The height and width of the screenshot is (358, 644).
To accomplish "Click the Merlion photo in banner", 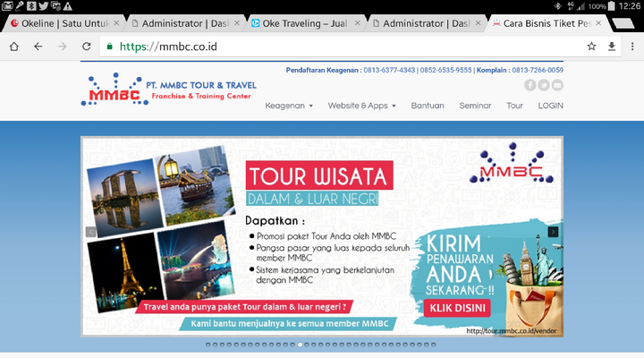I will (196, 260).
